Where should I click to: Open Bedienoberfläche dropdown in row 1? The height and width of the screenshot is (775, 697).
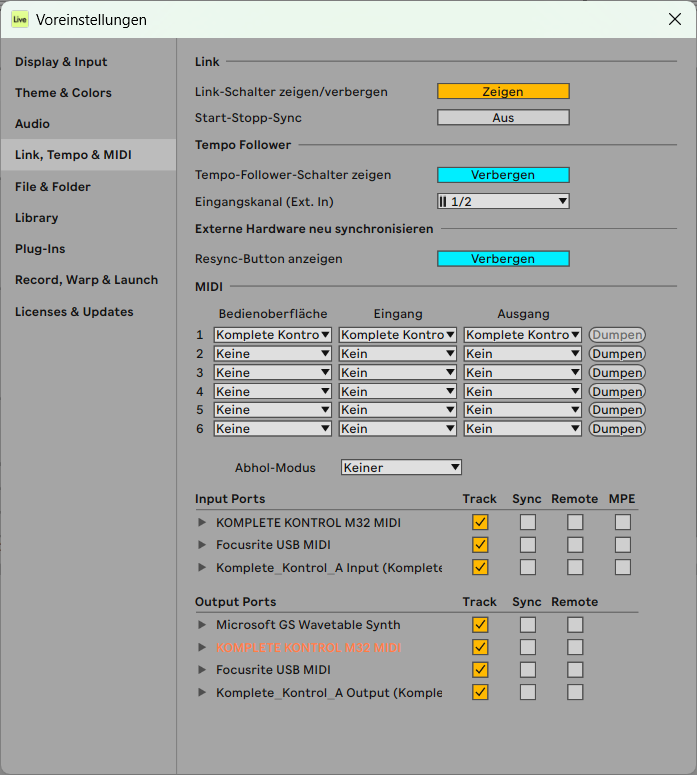point(272,335)
